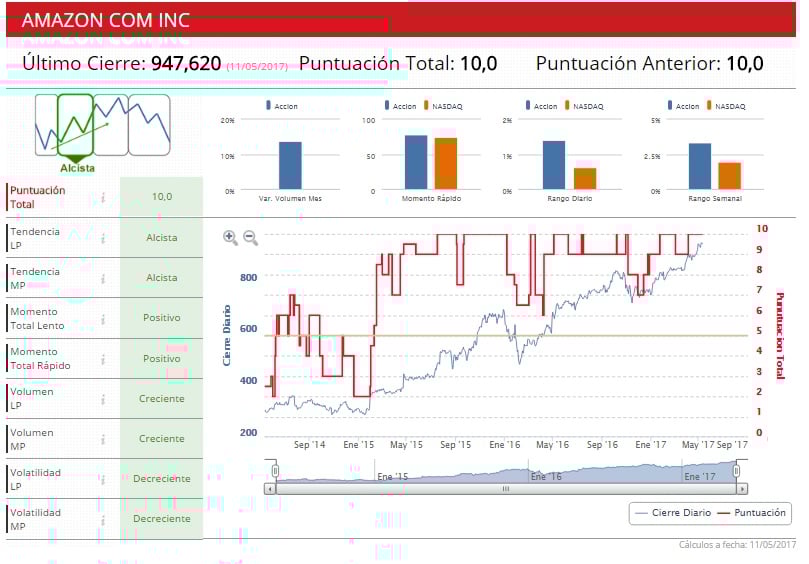Select the third trend phase box

tap(110, 125)
